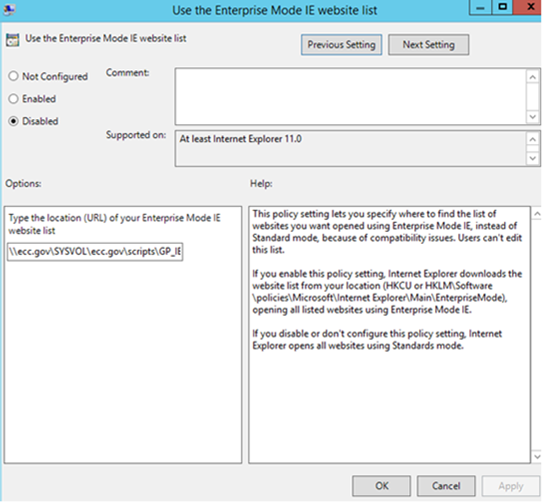Viewport: 544px width, 504px height.
Task: Click the 'Options:' label
Action: click(x=23, y=183)
